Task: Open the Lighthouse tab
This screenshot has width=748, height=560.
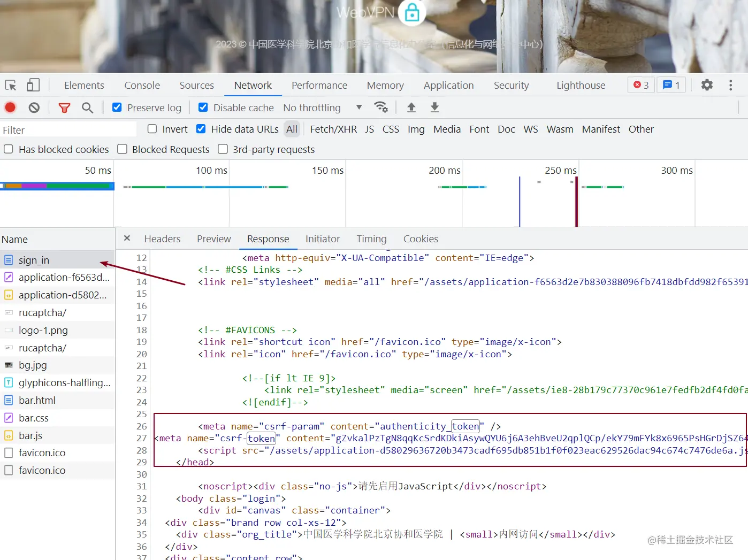Action: [581, 85]
